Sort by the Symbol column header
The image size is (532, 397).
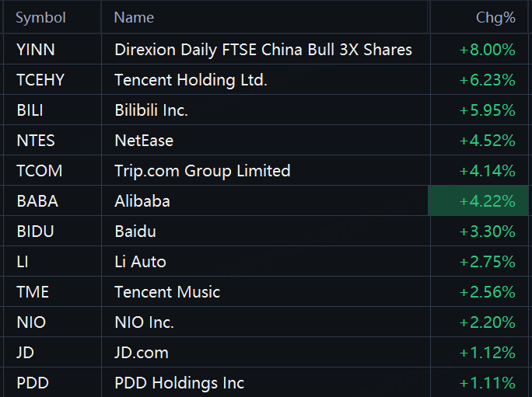(40, 17)
